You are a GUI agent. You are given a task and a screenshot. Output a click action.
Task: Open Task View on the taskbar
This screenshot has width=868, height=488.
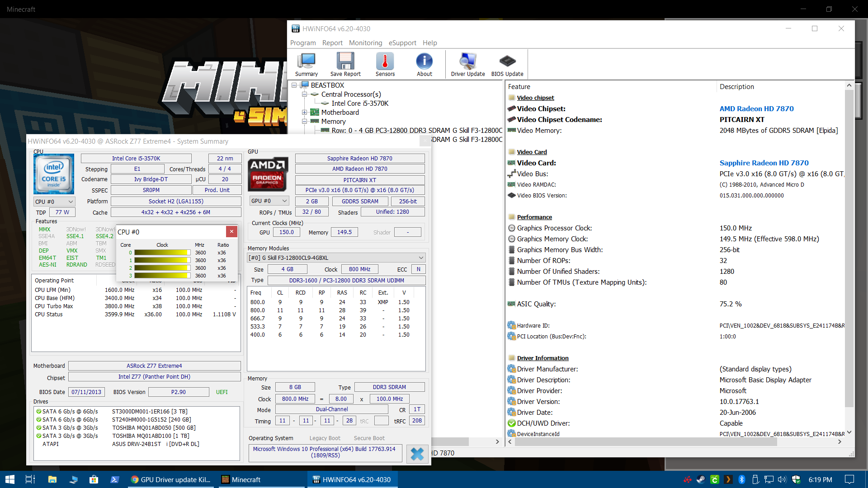click(x=30, y=479)
